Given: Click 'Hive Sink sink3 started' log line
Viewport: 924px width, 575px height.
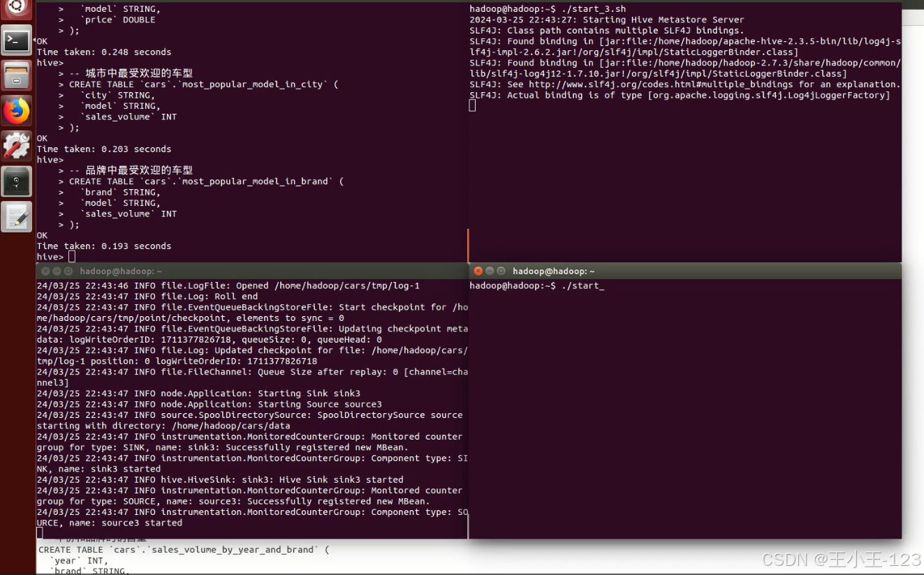Looking at the screenshot, I should pos(220,480).
